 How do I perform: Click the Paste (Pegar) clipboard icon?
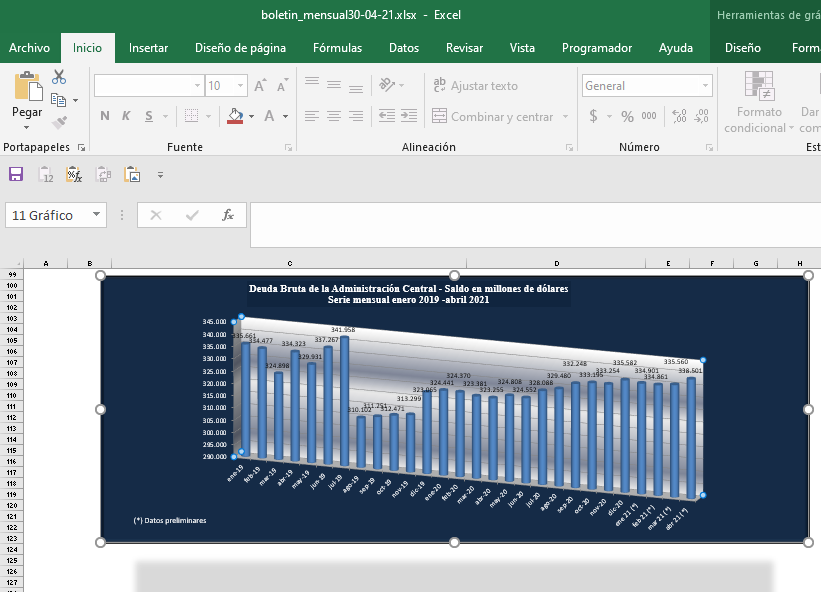point(28,86)
